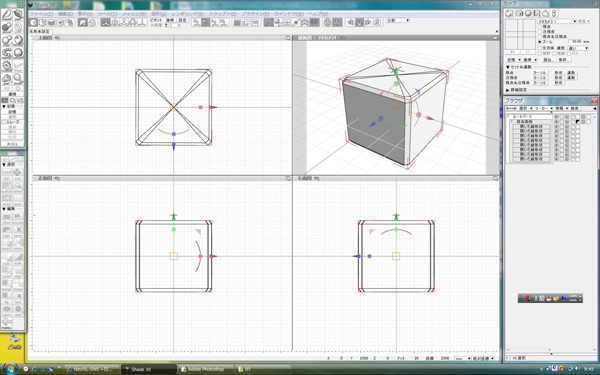
Task: Select the create pen tool in toolbox
Action: coord(7,16)
